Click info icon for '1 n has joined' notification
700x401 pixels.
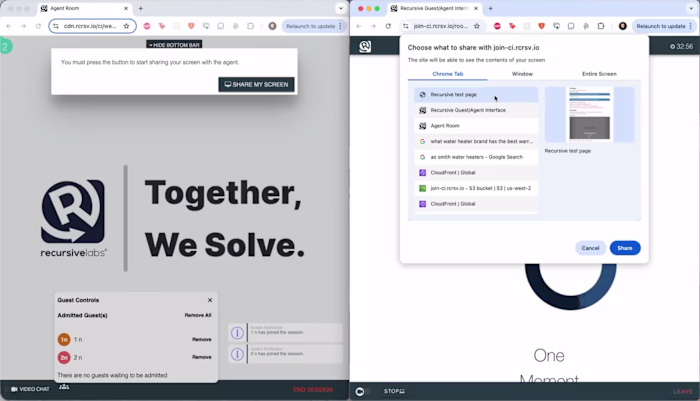[x=237, y=333]
